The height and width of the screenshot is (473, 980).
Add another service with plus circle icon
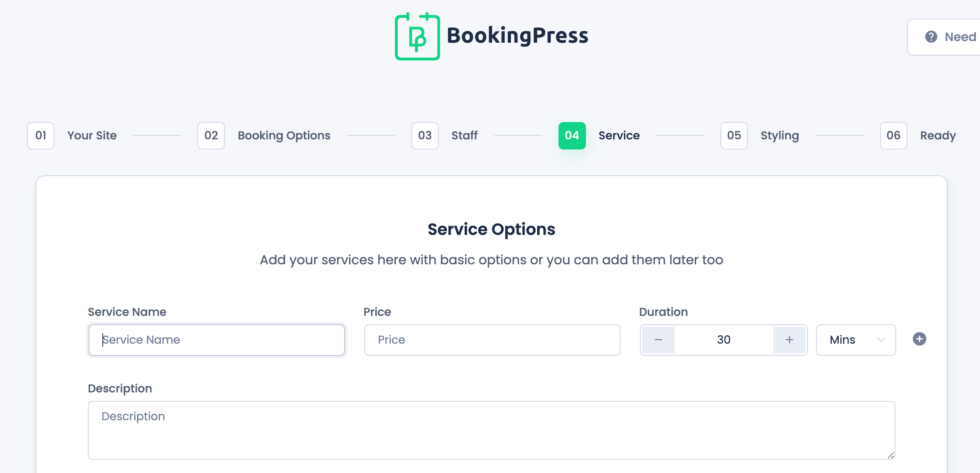coord(919,339)
